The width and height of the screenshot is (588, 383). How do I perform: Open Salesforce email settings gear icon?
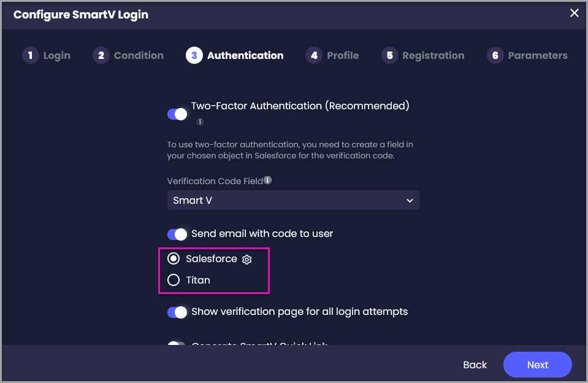(x=246, y=260)
